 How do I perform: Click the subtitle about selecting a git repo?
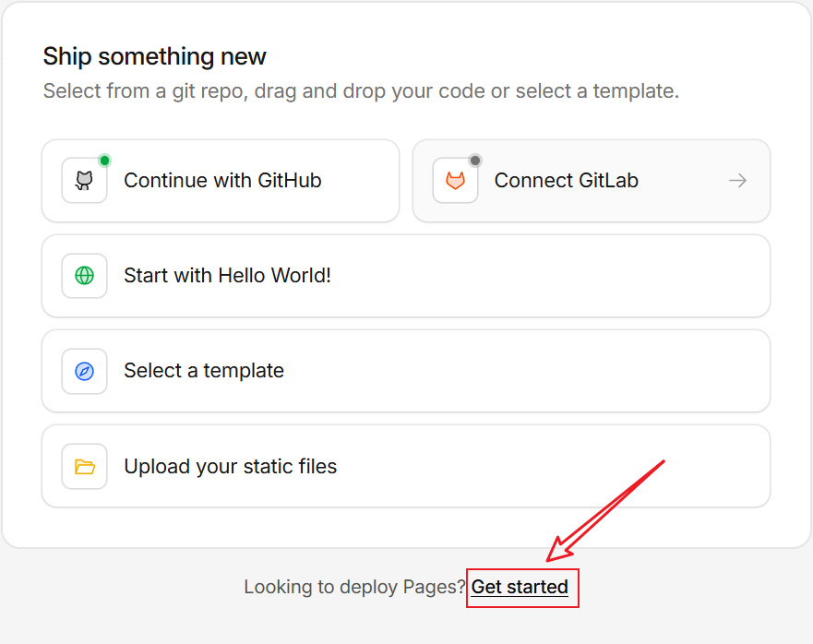point(361,91)
